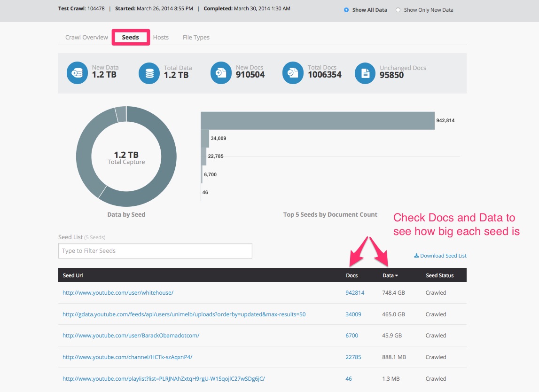Select the Show All Data radio button
Screen dimensions: 539x392
point(346,10)
